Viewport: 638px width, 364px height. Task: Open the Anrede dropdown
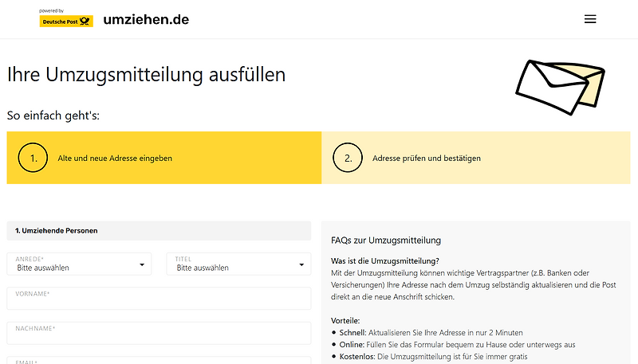click(x=79, y=264)
